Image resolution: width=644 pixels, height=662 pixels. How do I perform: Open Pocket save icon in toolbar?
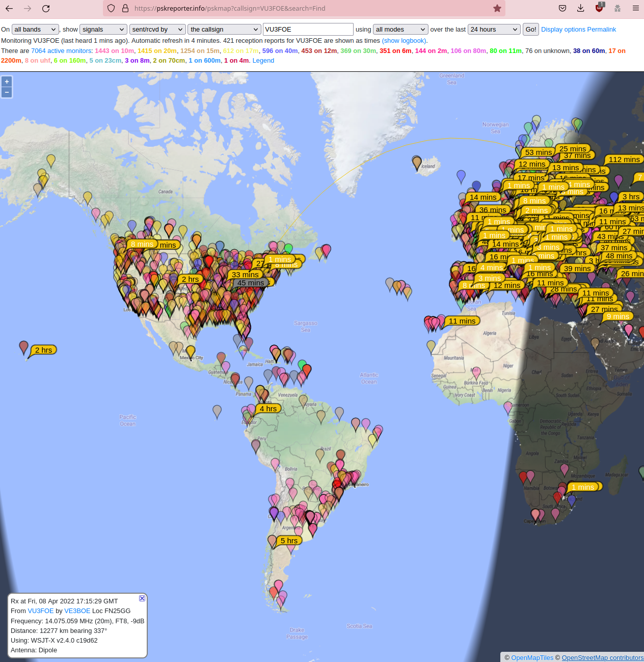562,8
